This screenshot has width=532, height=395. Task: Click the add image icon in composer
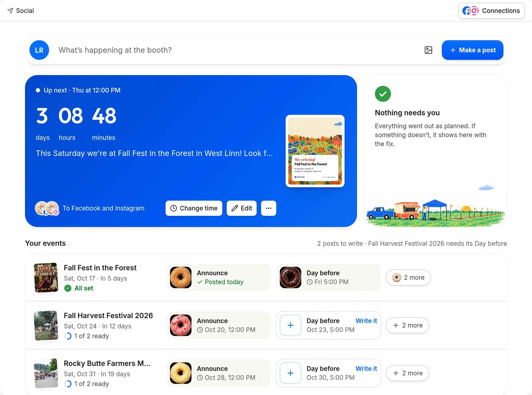[428, 50]
